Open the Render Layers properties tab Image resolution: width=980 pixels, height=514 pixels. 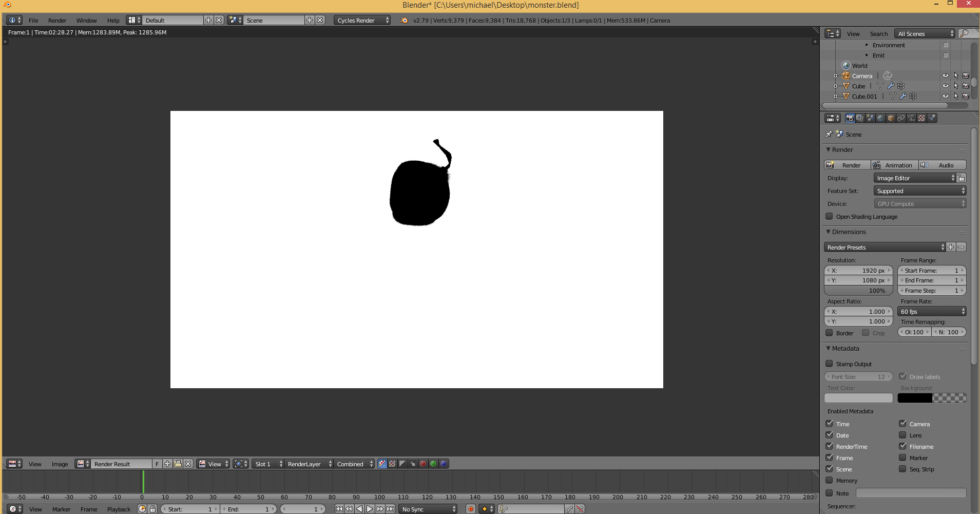pos(860,118)
